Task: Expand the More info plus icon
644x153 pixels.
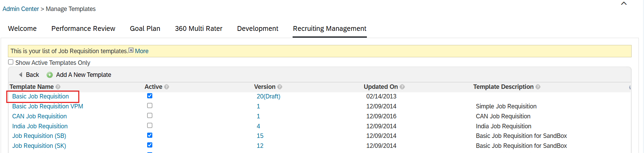Action: pyautogui.click(x=131, y=50)
